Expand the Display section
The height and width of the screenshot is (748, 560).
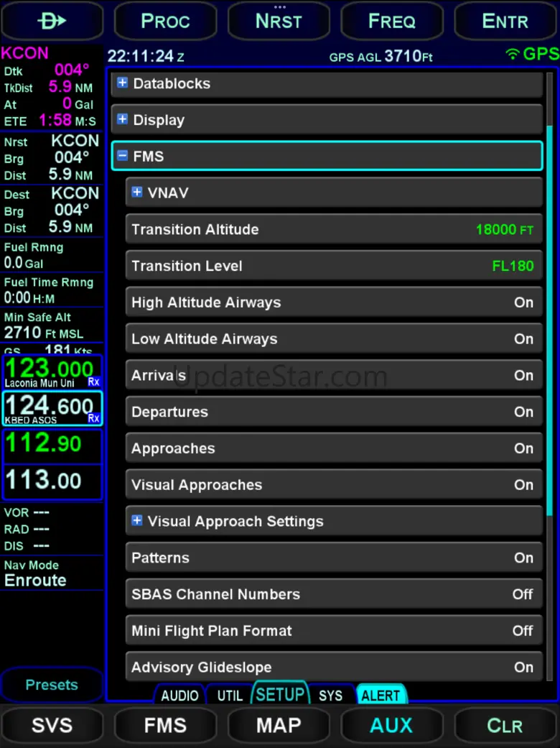(327, 120)
